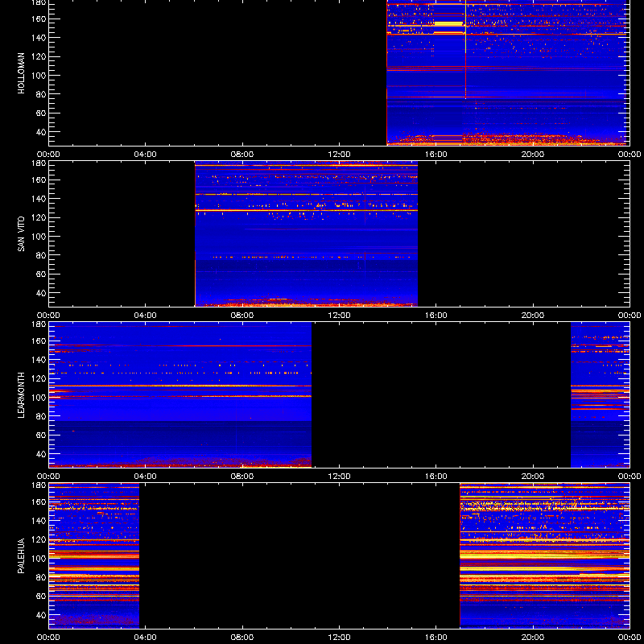Screen dimensions: 644x644
Task: Choose the 04:00 label under the PALEHUA panel
Action: click(146, 638)
